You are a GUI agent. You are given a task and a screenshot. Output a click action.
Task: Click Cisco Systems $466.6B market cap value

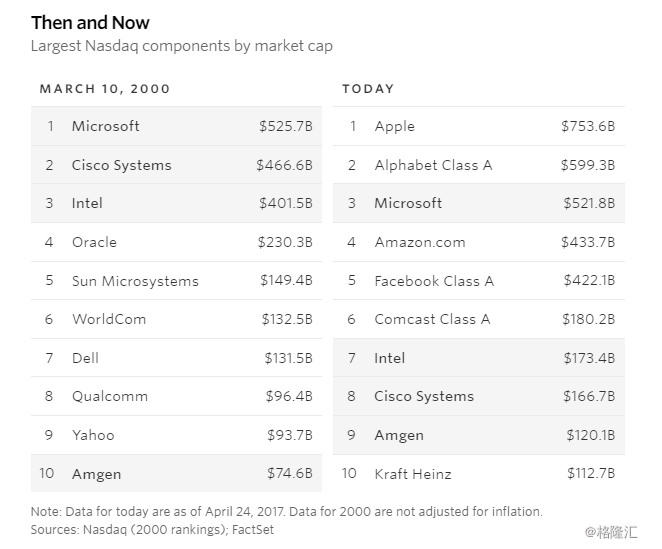(284, 165)
